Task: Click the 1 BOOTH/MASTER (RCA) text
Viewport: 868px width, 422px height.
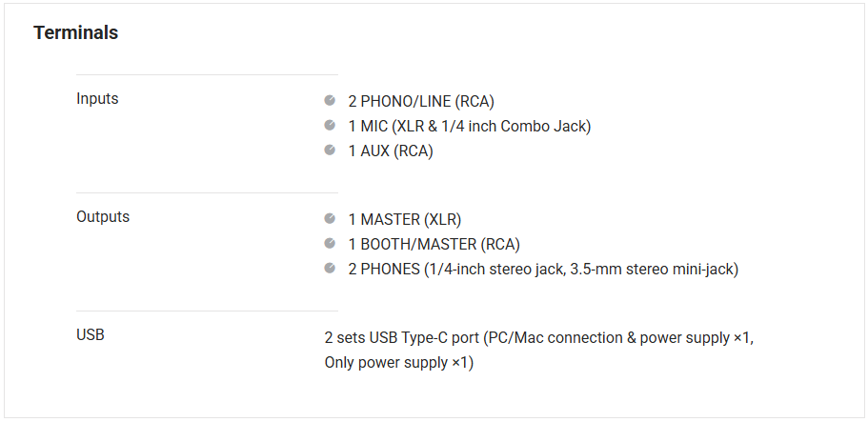Action: point(434,244)
